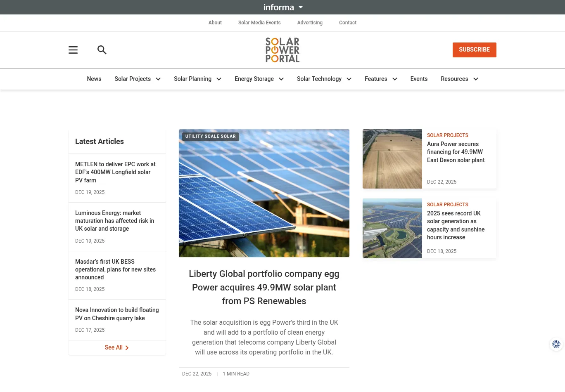Click the search magnifier icon
Screen dimensions: 565x392
tap(102, 50)
